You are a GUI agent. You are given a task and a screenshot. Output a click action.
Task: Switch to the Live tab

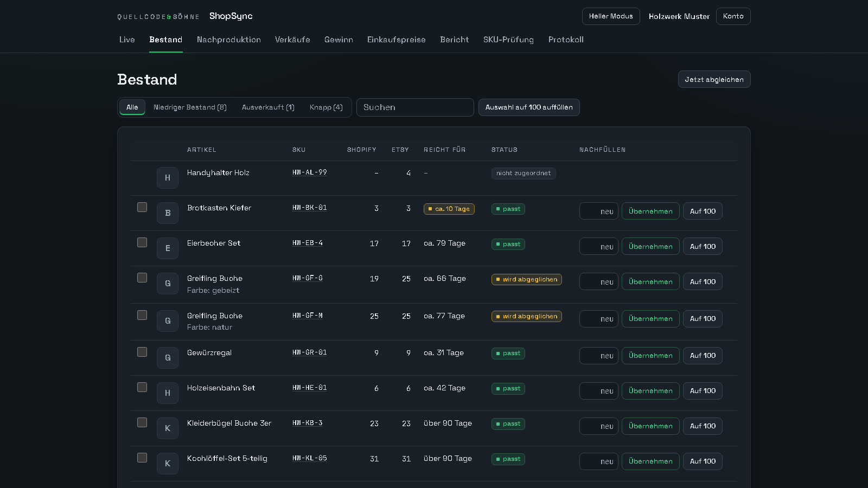coord(127,40)
